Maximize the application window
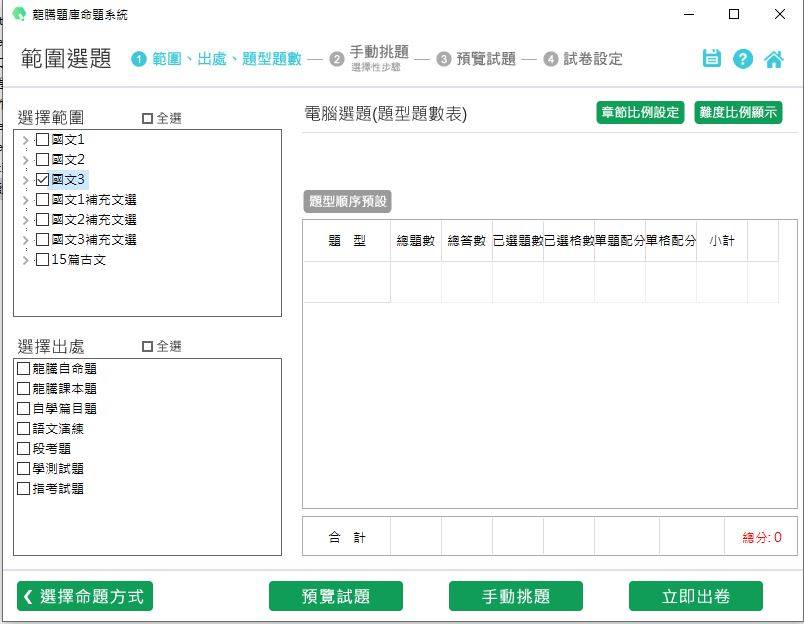Screen dimensions: 804x624 click(x=734, y=14)
